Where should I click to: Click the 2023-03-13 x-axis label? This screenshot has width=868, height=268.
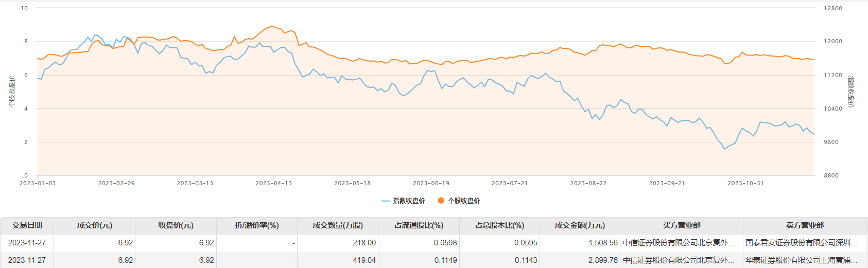click(195, 183)
